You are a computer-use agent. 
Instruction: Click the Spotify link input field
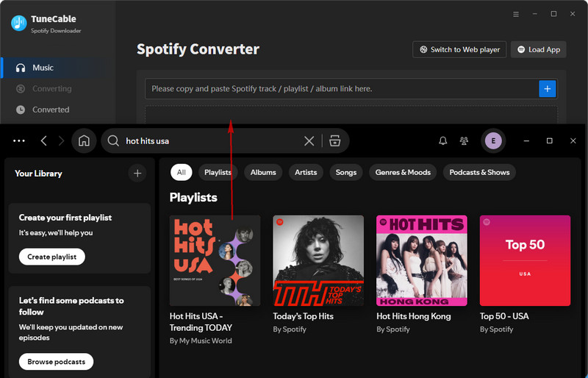(x=342, y=88)
